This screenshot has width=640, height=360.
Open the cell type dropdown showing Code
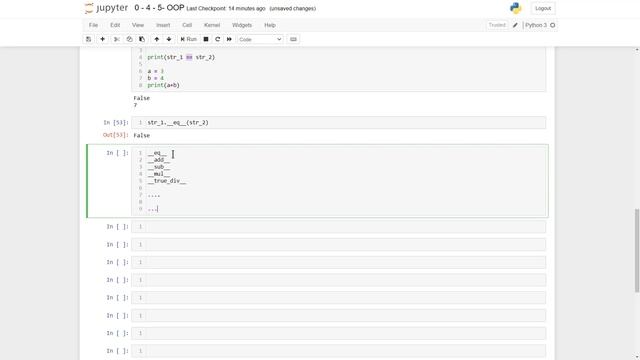[x=260, y=39]
